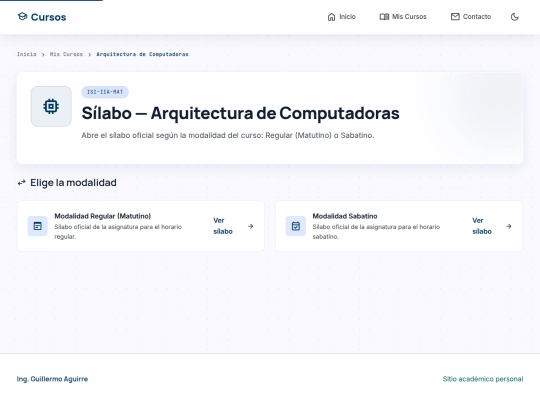Click the Mis Cursos breadcrumb link
540x405 pixels.
pyautogui.click(x=66, y=54)
